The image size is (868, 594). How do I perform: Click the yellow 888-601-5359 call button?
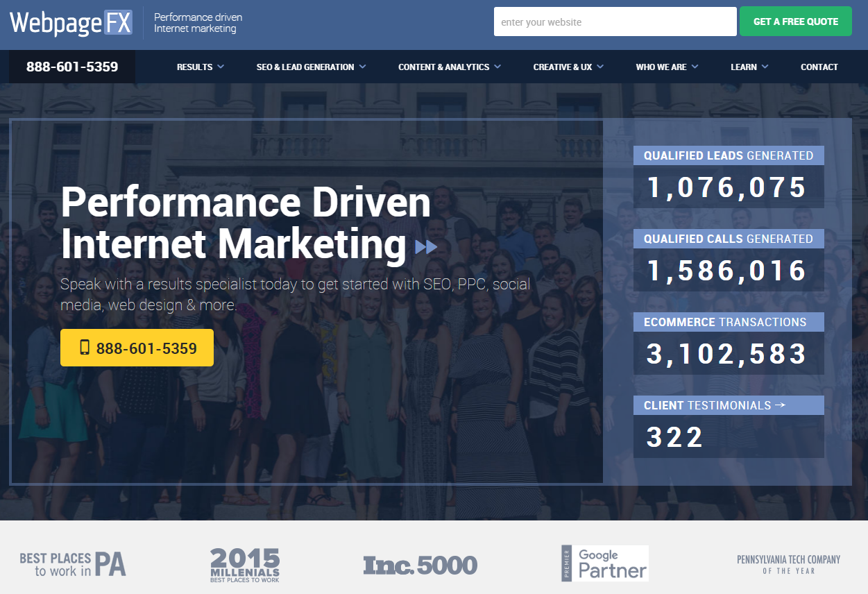(137, 348)
